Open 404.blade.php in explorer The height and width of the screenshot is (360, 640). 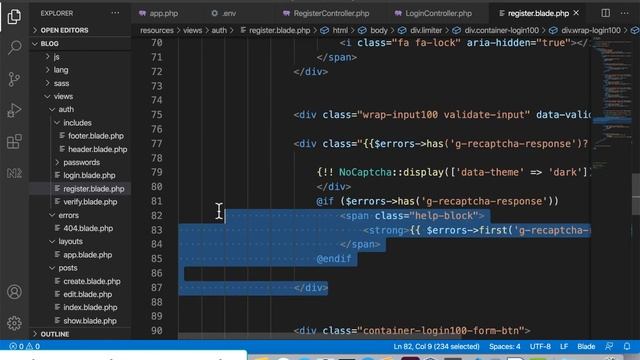(88, 228)
